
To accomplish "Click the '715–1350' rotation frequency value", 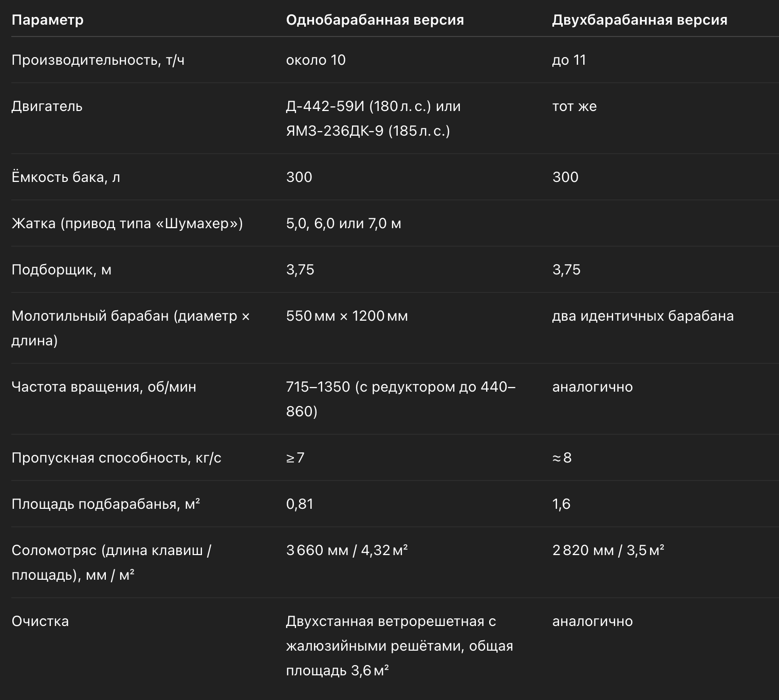I will coord(318,387).
